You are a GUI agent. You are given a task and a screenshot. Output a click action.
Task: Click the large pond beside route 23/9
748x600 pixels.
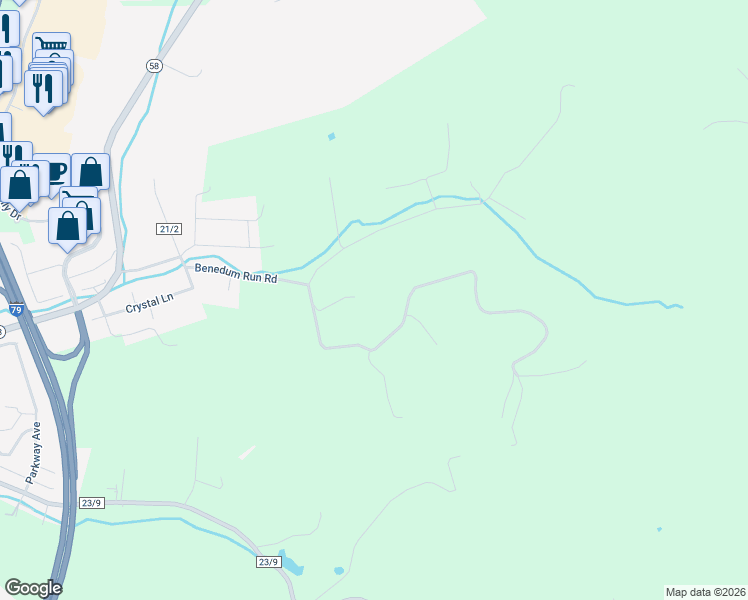(290, 563)
